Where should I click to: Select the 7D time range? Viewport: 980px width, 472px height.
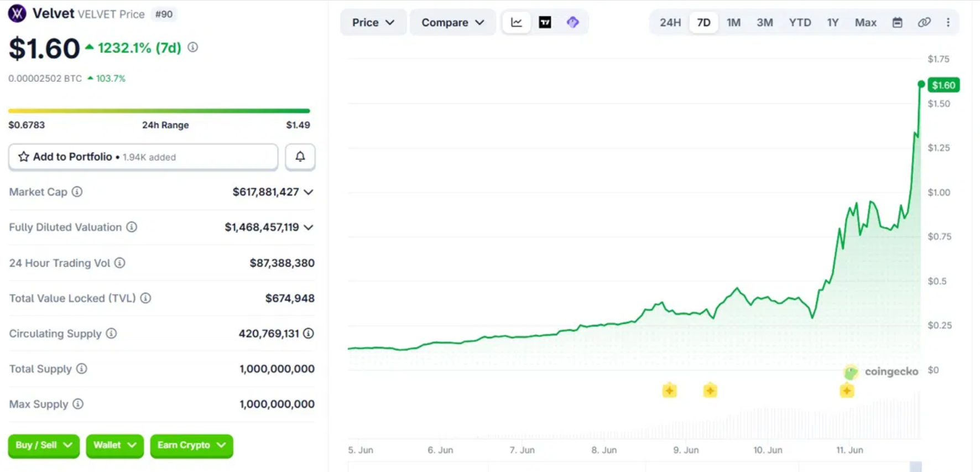(x=703, y=22)
